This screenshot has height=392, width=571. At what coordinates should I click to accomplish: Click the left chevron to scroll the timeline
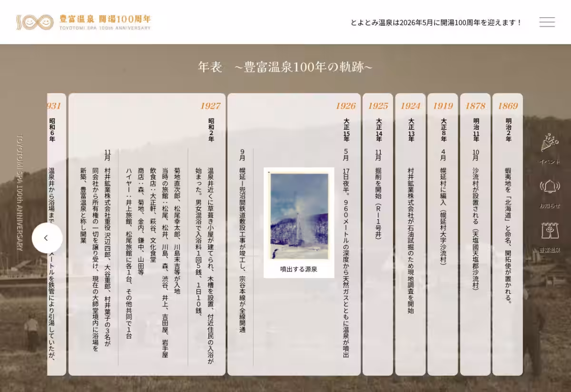[x=47, y=238]
